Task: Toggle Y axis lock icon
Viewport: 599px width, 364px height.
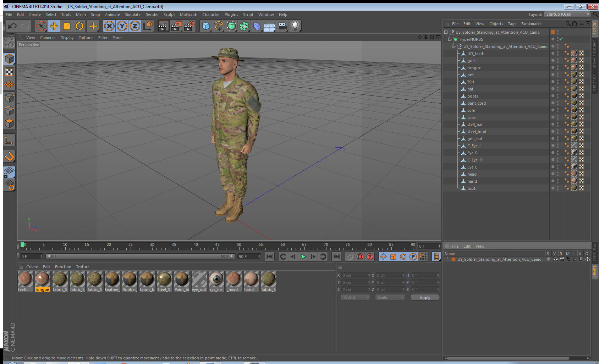Action: 122,26
